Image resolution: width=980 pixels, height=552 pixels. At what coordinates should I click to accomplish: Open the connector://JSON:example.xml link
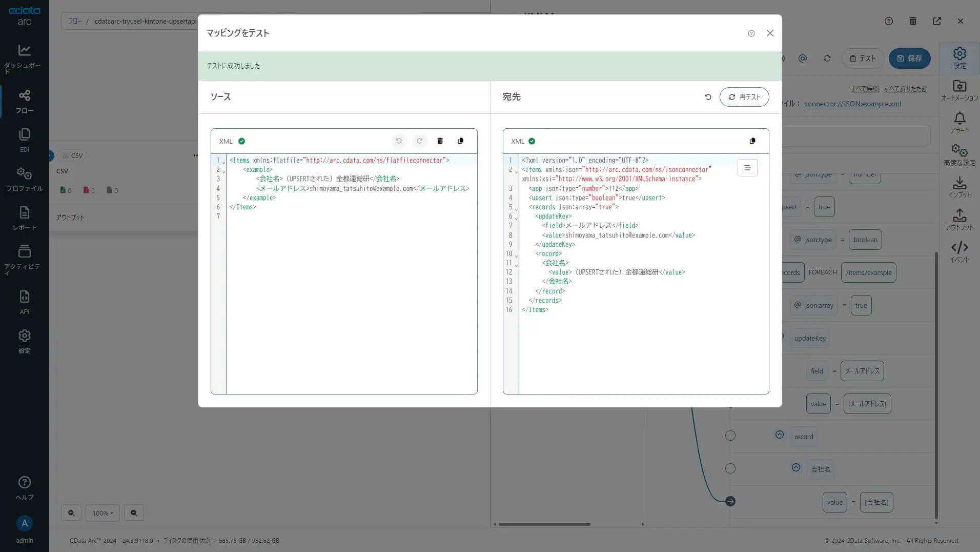(x=852, y=104)
